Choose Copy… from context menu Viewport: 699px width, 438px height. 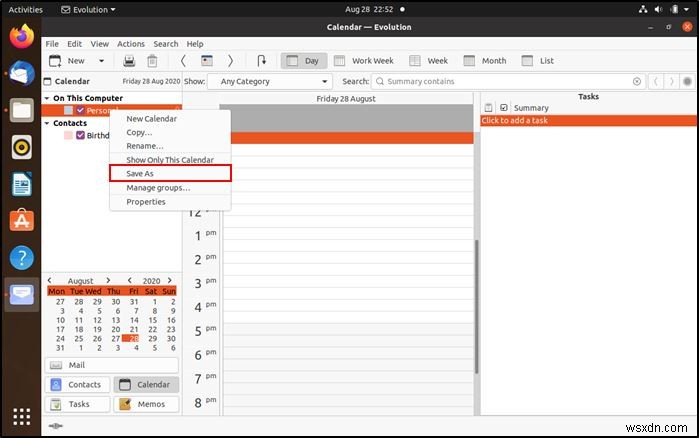click(170, 132)
